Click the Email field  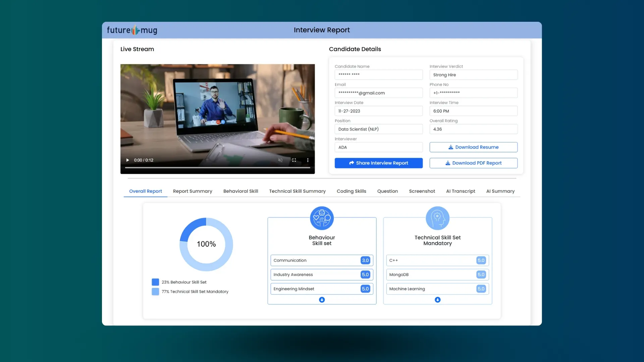click(x=379, y=93)
